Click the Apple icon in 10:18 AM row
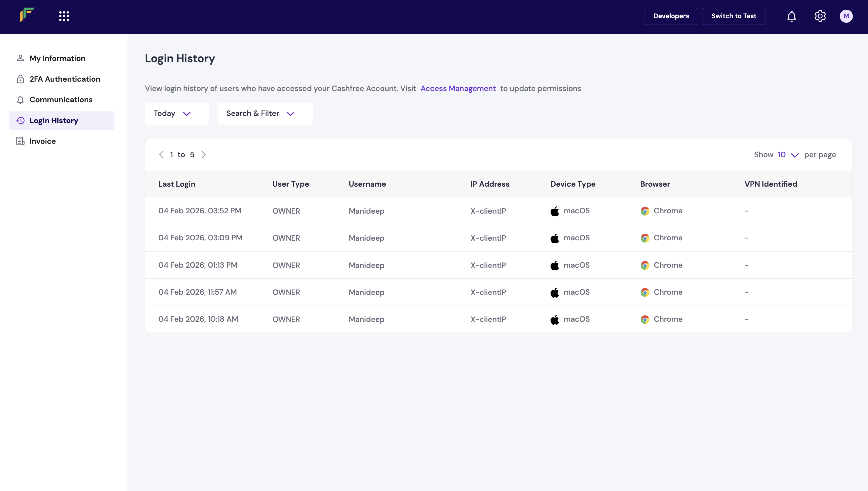 click(x=555, y=319)
